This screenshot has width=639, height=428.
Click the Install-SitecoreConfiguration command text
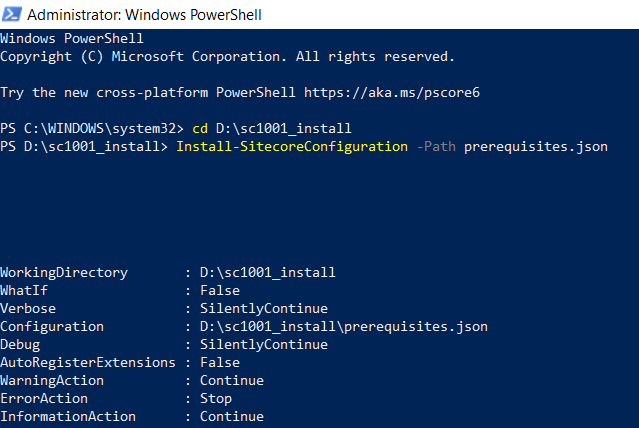click(288, 147)
